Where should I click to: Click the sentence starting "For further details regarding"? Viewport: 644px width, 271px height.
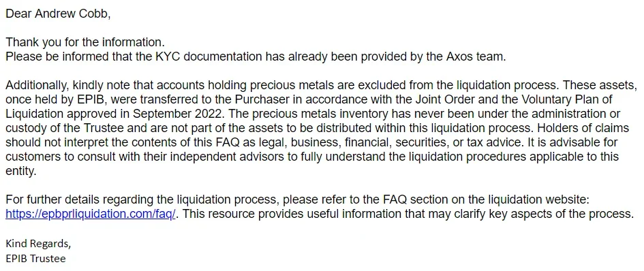pos(297,200)
